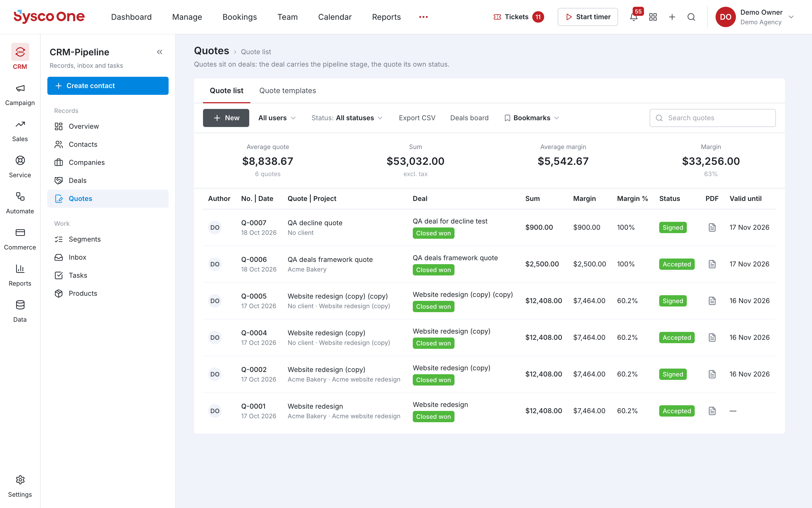Click the more menu dots in navbar
The height and width of the screenshot is (508, 812).
(x=423, y=17)
